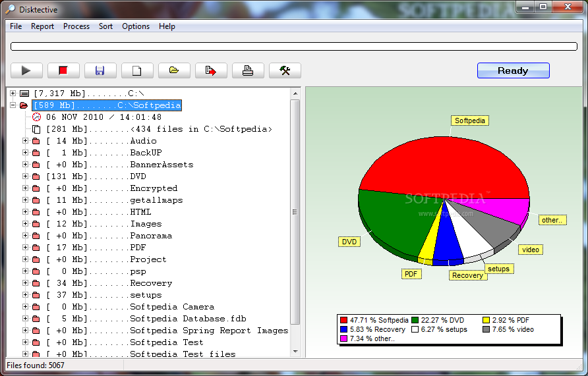This screenshot has width=588, height=376.
Task: Open the Sort menu
Action: [105, 26]
